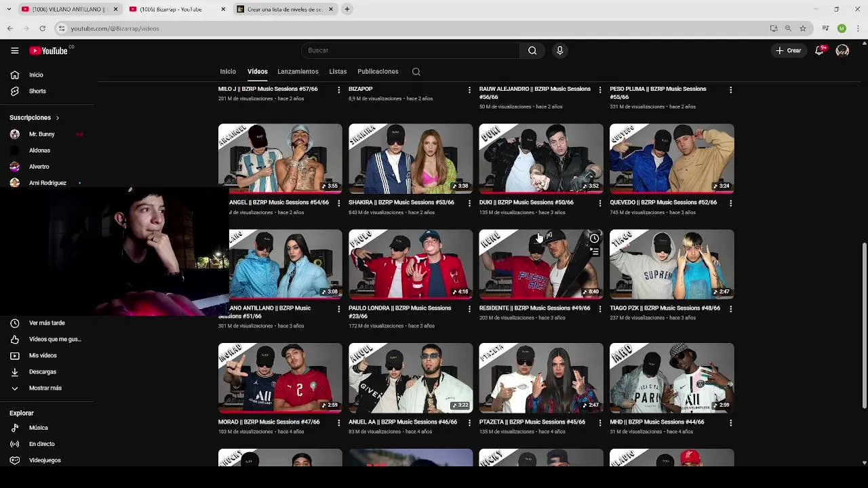Open options for DUKI session video

coord(599,203)
